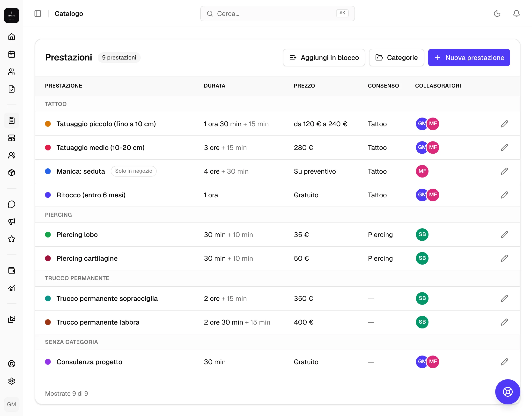
Task: Open the wallet icon in sidebar
Action: pyautogui.click(x=11, y=270)
